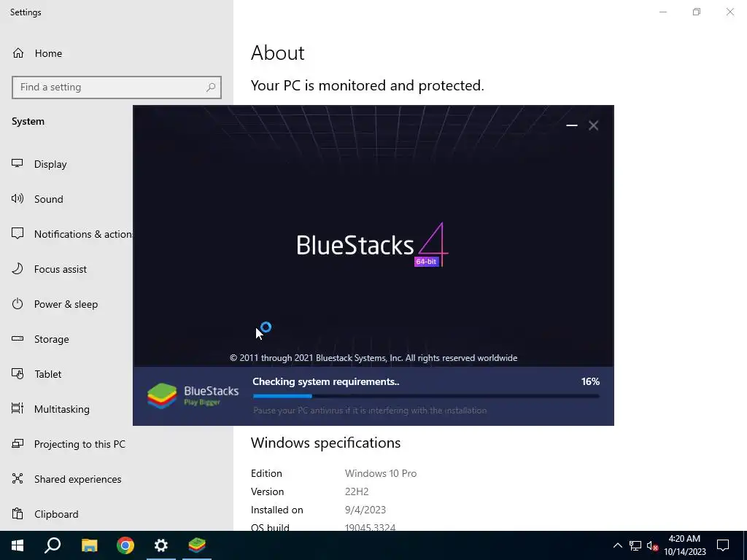
Task: Click the Notifications speech bubble icon
Action: 18,233
